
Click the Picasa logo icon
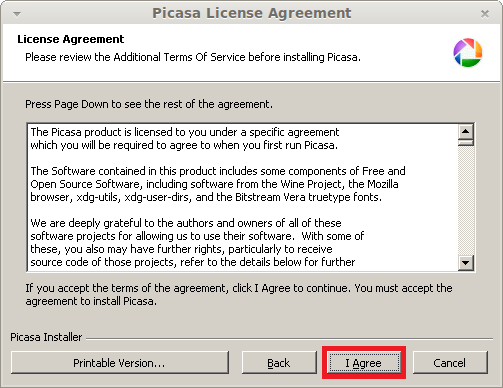tap(468, 52)
